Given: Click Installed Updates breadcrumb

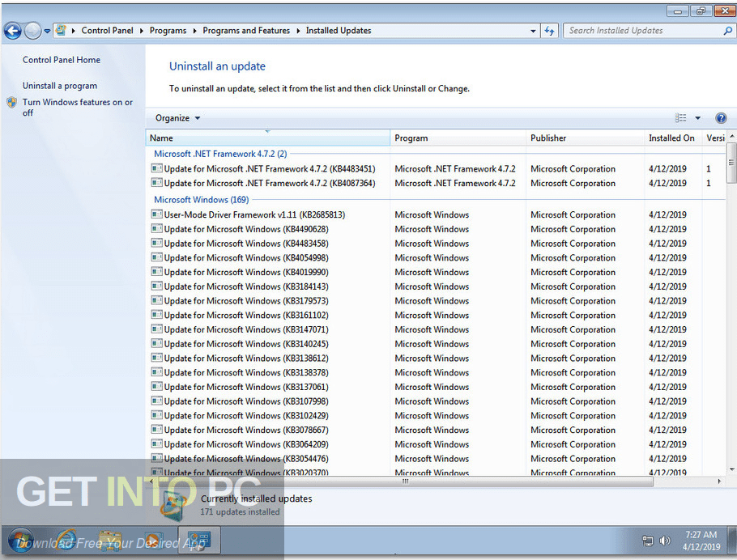Looking at the screenshot, I should (339, 31).
